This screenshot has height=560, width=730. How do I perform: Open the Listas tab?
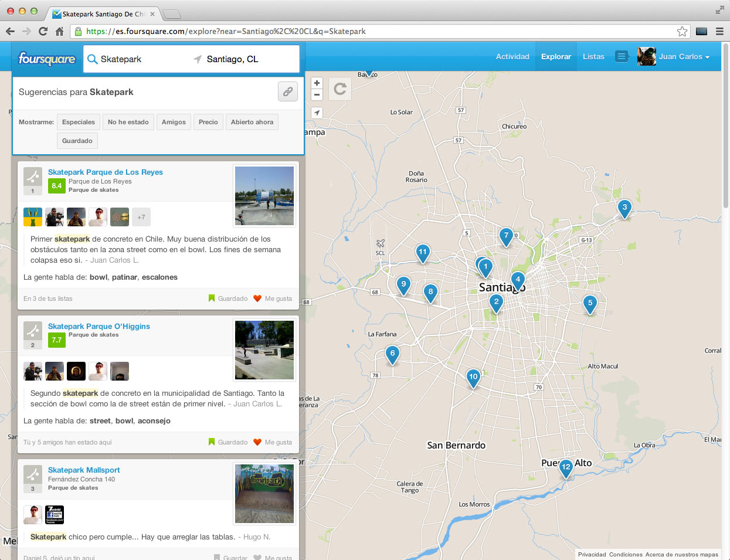click(593, 56)
